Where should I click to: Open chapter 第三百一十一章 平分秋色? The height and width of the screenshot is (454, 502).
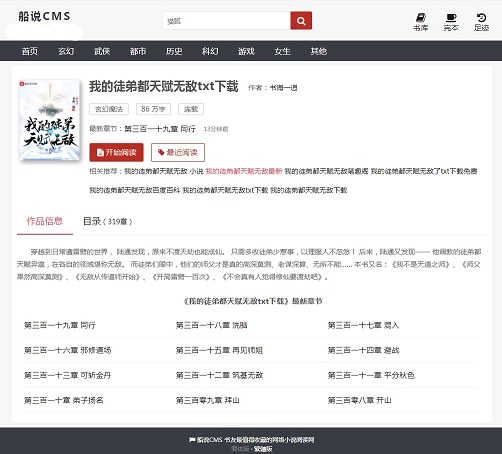(371, 375)
